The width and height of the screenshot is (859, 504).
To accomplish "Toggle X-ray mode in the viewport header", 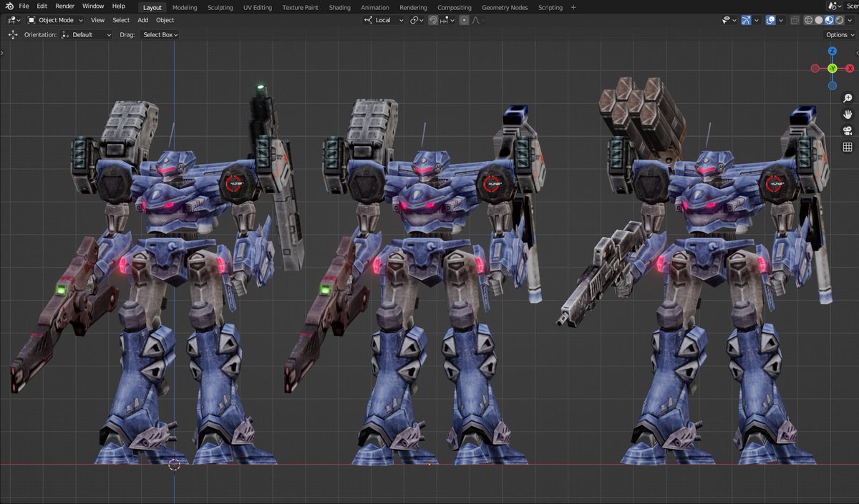I will click(x=795, y=19).
